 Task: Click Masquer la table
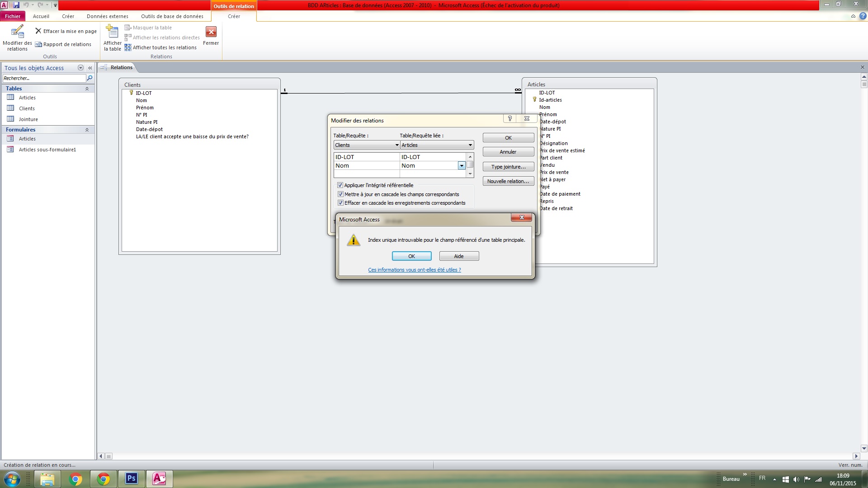coord(148,28)
